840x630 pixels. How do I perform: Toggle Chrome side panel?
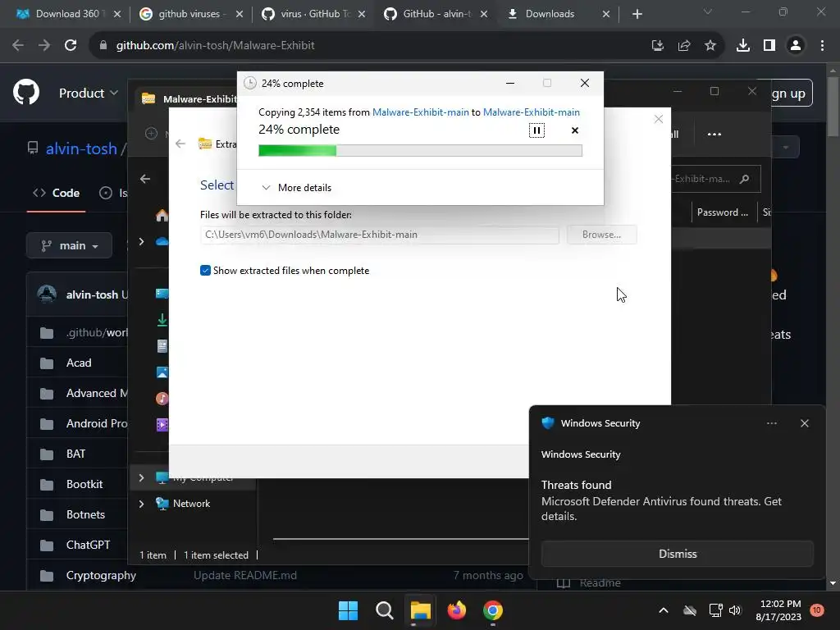click(x=769, y=46)
